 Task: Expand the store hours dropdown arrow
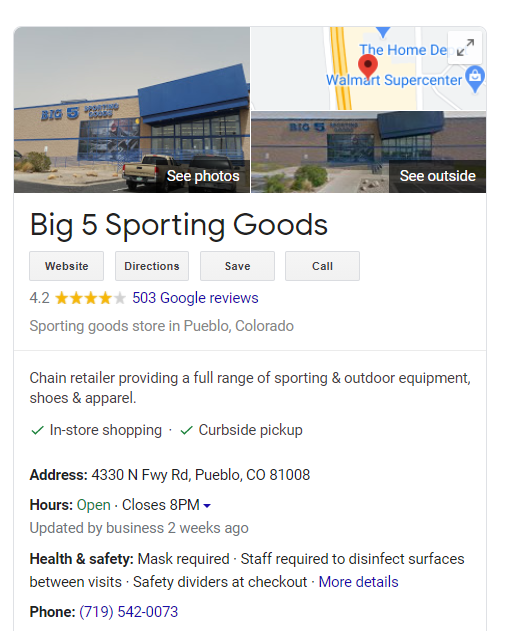[x=207, y=506]
